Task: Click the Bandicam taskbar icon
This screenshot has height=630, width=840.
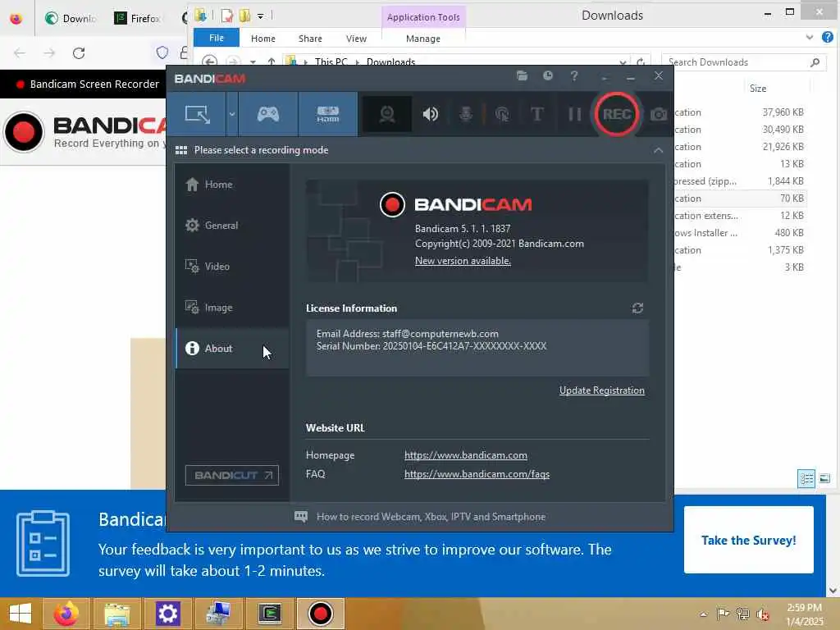Action: 320,614
